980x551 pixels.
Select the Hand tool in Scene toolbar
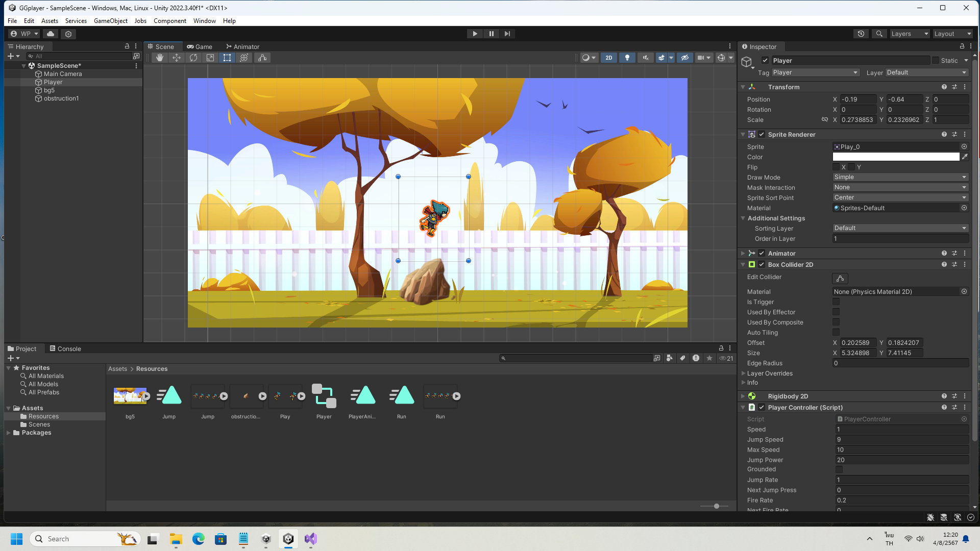(159, 58)
